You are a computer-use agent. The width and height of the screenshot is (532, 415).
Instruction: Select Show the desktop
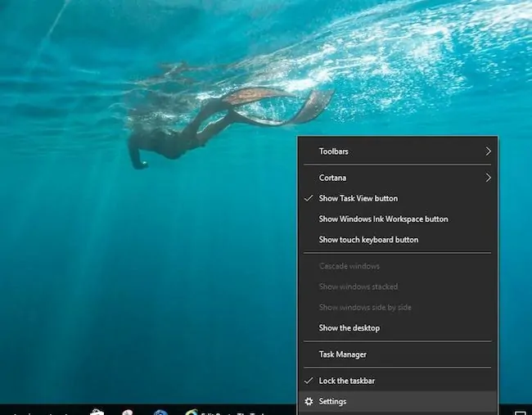point(397,328)
